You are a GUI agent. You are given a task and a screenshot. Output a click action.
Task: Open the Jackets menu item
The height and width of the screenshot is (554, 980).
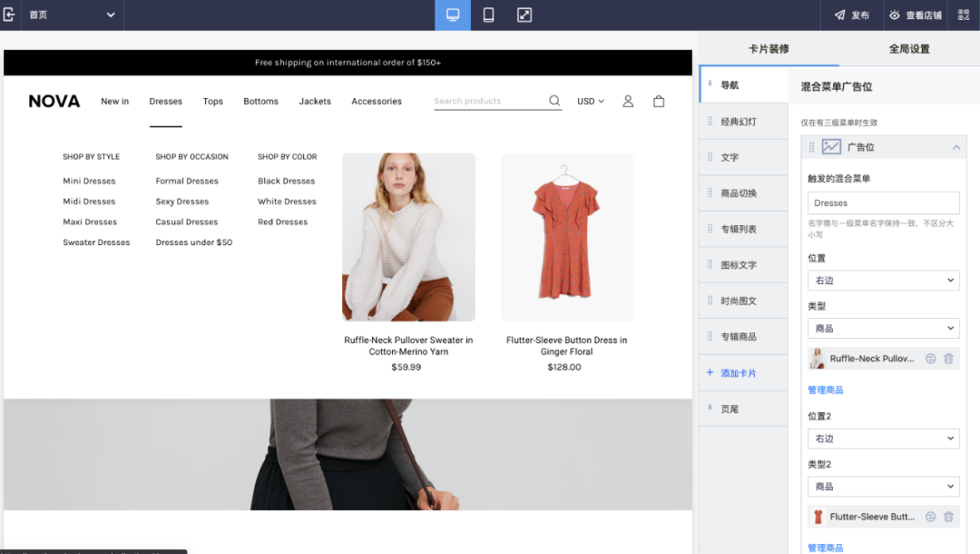coord(315,102)
